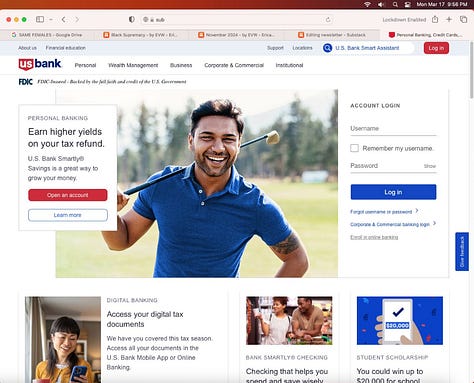Open the sidebar options dropdown chevron

(x=51, y=20)
